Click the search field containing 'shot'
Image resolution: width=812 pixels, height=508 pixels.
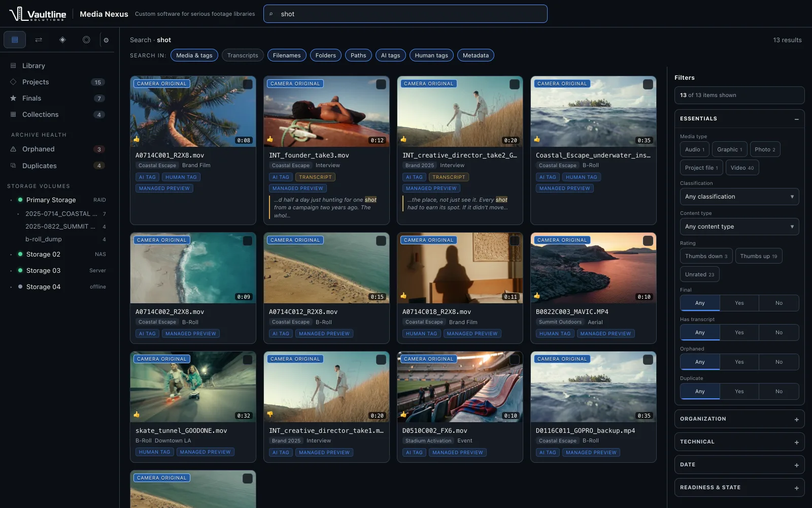pyautogui.click(x=405, y=14)
